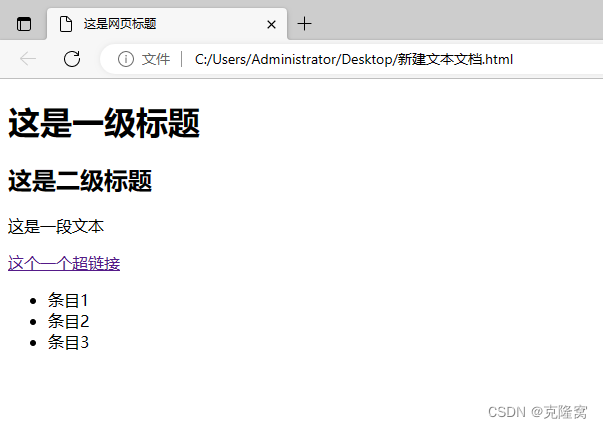The height and width of the screenshot is (428, 603).
Task: Open the tab actions menu icon
Action: [x=24, y=24]
